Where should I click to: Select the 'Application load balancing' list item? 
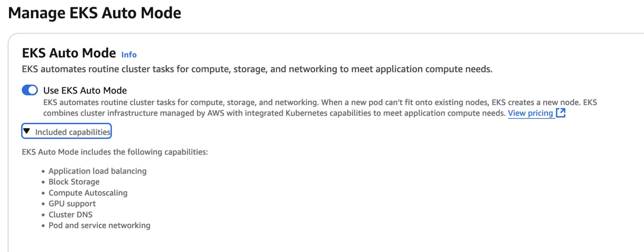pos(97,171)
